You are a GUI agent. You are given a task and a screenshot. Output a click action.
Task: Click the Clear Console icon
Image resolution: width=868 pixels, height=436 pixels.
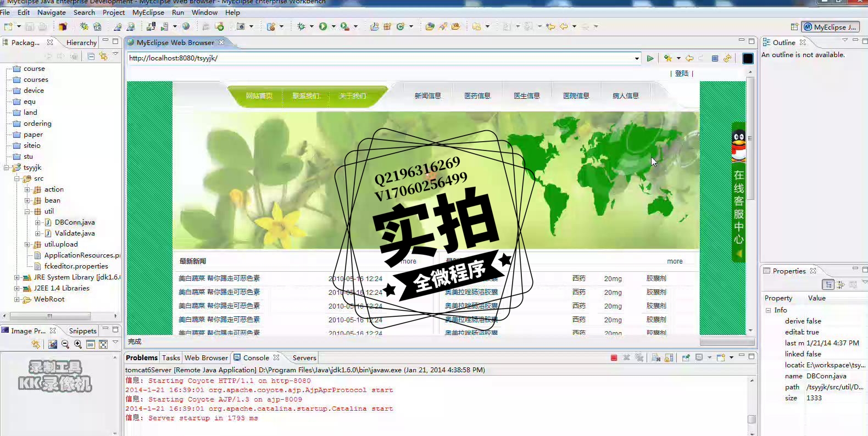pos(656,357)
